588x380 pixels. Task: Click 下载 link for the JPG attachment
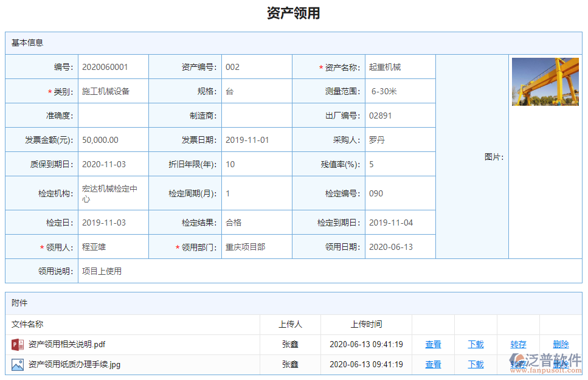(x=476, y=365)
